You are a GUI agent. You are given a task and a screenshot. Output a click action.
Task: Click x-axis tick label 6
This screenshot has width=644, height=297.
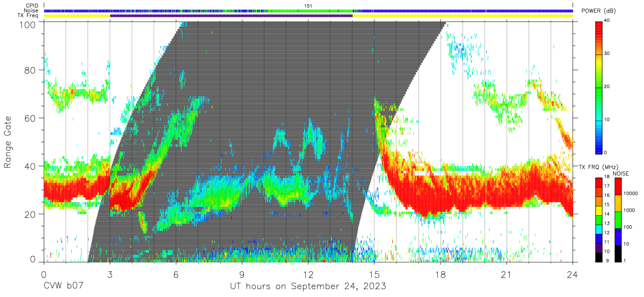point(176,275)
